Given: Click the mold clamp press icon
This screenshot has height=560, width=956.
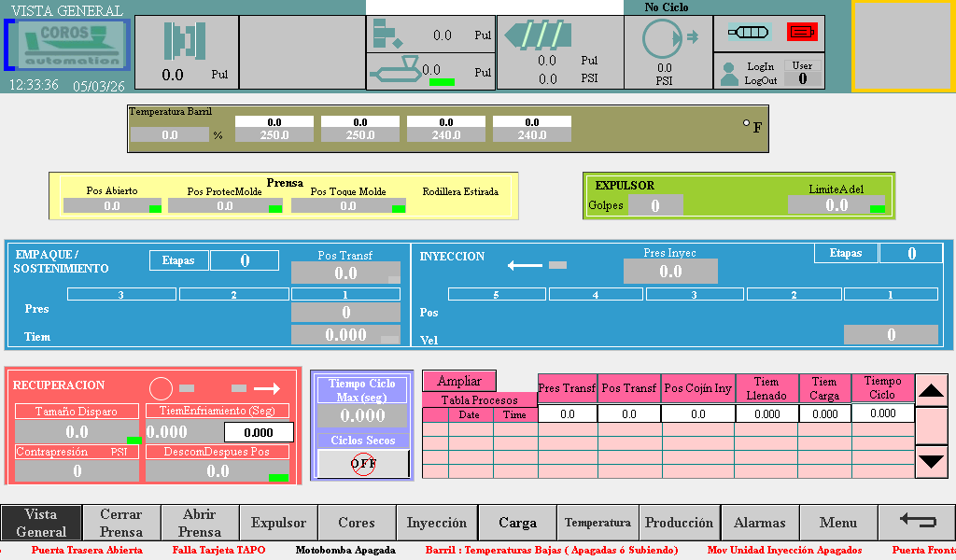Looking at the screenshot, I should point(184,42).
